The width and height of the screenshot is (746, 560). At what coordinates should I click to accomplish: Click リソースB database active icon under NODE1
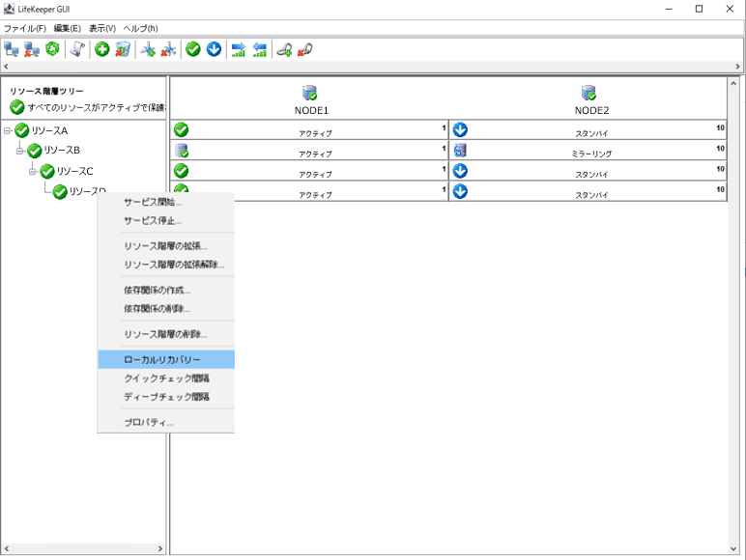[182, 151]
